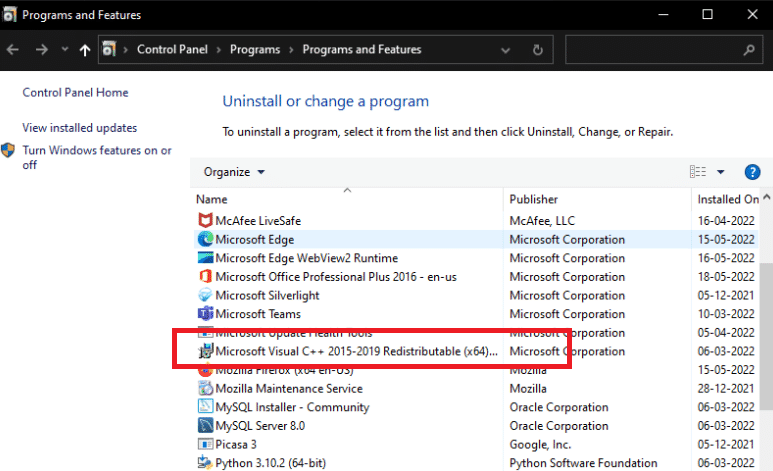This screenshot has width=773, height=471.
Task: Select Microsoft Office Professional Plus 2016 name
Action: tap(336, 277)
